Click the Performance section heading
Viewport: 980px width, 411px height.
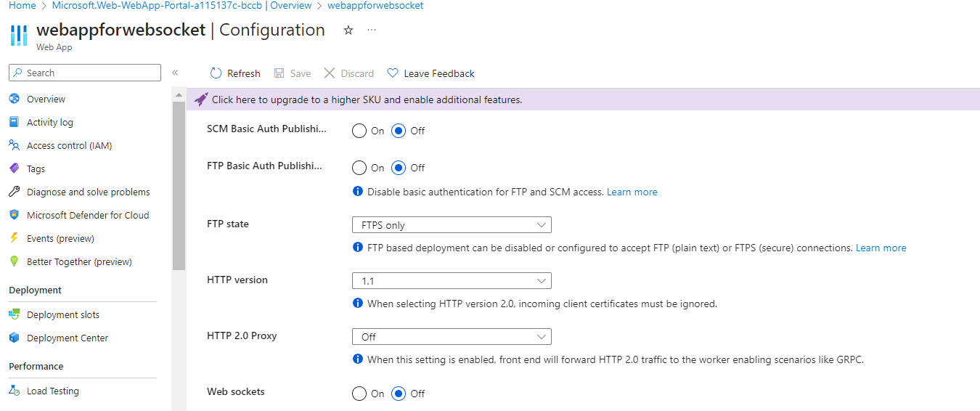pos(36,366)
